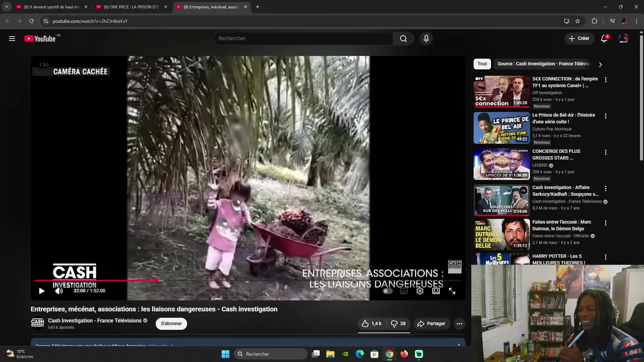Screen dimensions: 644x362
Task: Open Chrome extensions puzzle icon
Action: [594, 21]
